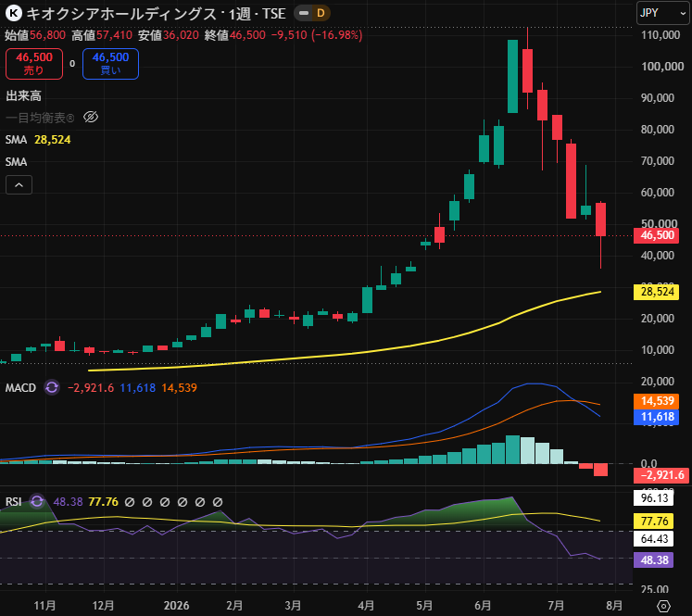
Task: Click the 96.13 RSI axis label
Action: click(x=654, y=498)
